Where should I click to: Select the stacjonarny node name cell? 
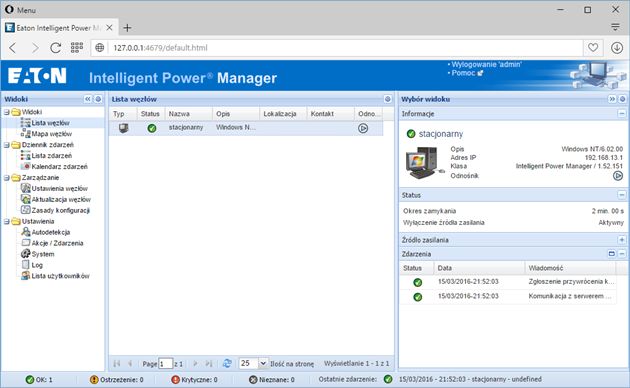[x=186, y=127]
